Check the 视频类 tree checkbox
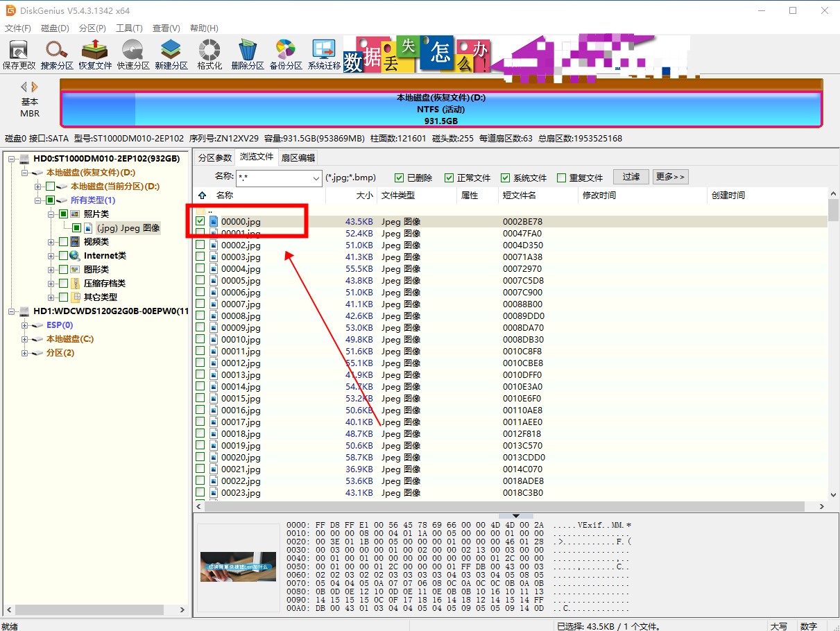840x631 pixels. coord(63,242)
